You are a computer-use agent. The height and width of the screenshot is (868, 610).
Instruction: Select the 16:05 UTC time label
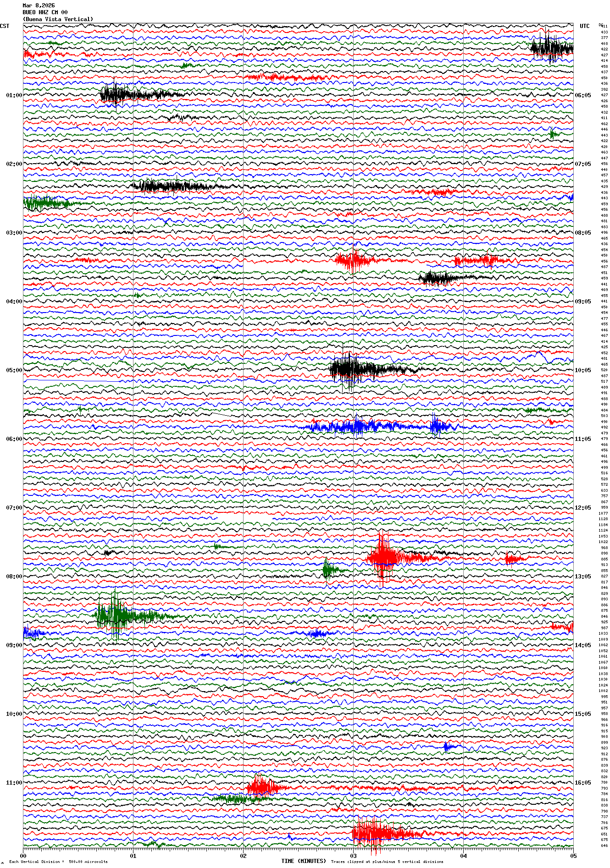582,783
